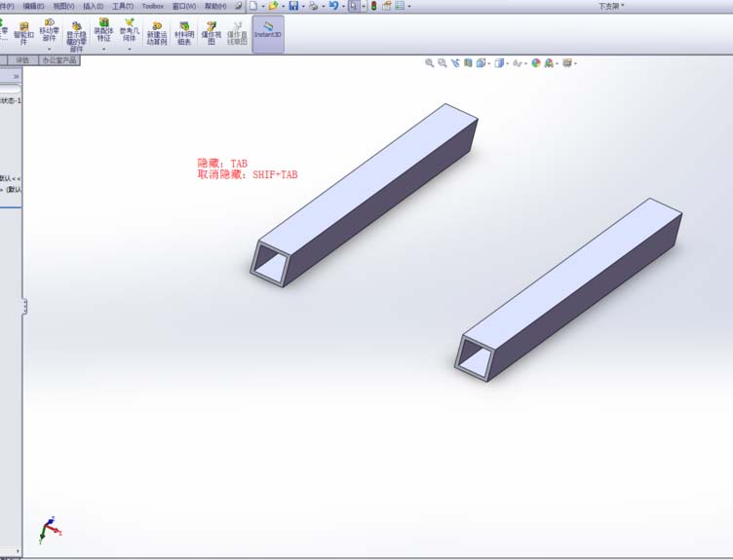733x560 pixels.
Task: Open the Apply Scene dropdown arrow
Action: (x=558, y=63)
